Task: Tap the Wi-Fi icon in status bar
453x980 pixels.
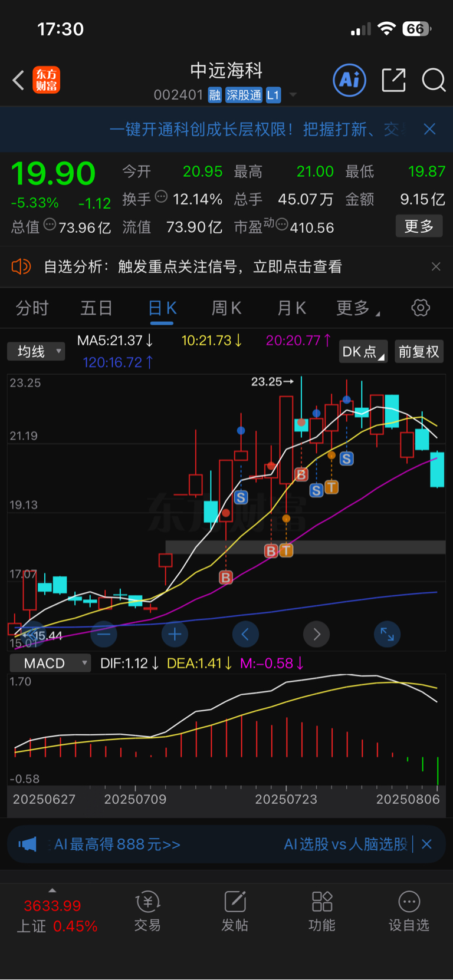Action: pyautogui.click(x=386, y=29)
